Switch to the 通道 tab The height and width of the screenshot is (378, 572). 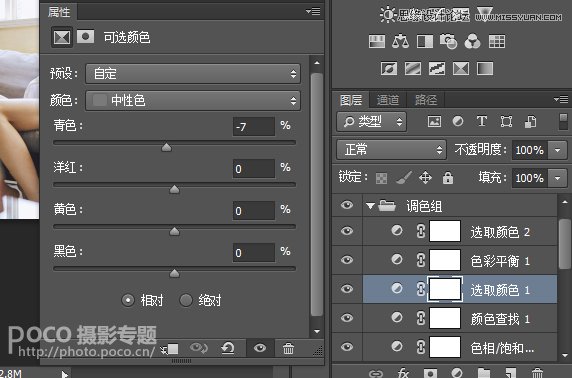click(388, 100)
